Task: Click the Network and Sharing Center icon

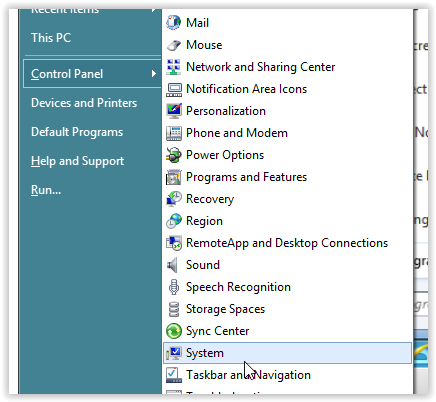Action: point(174,67)
